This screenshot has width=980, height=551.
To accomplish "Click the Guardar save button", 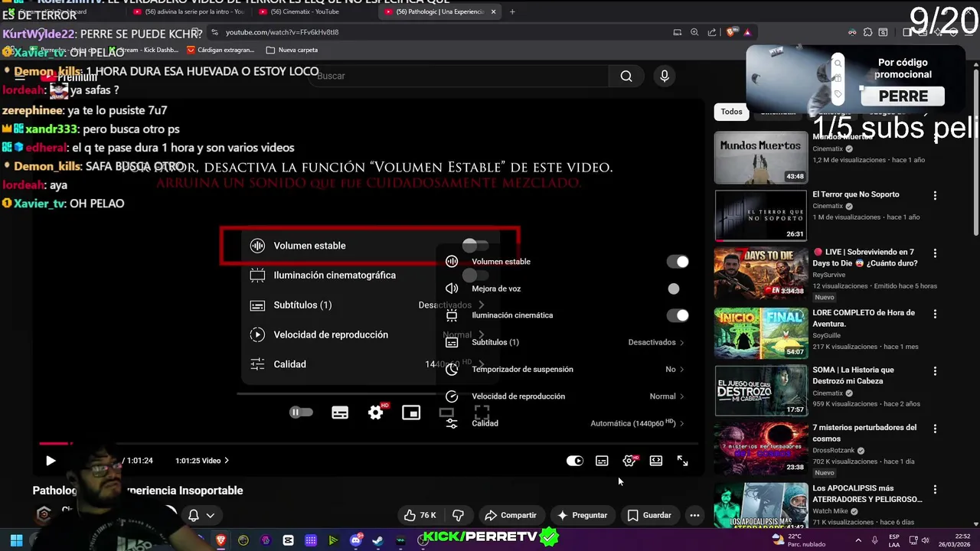I will 649,515.
